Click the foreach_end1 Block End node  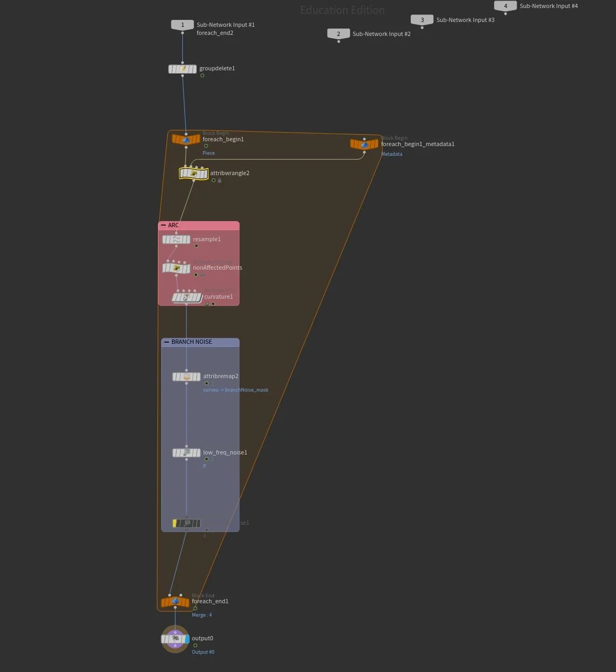pos(175,601)
